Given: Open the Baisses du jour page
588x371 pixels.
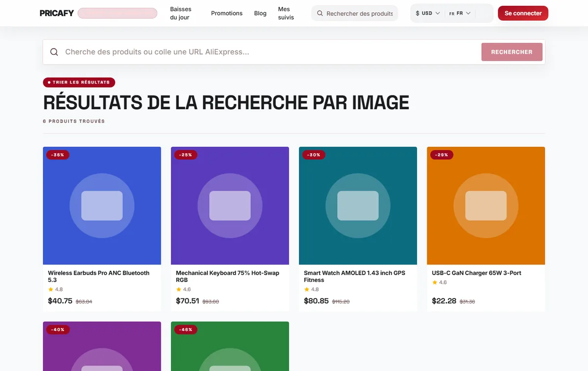Looking at the screenshot, I should tap(181, 13).
